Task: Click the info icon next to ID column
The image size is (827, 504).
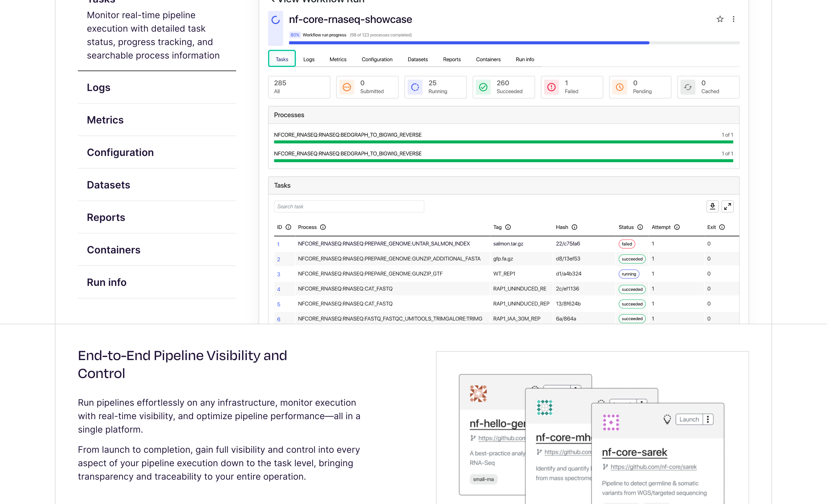Action: tap(288, 227)
